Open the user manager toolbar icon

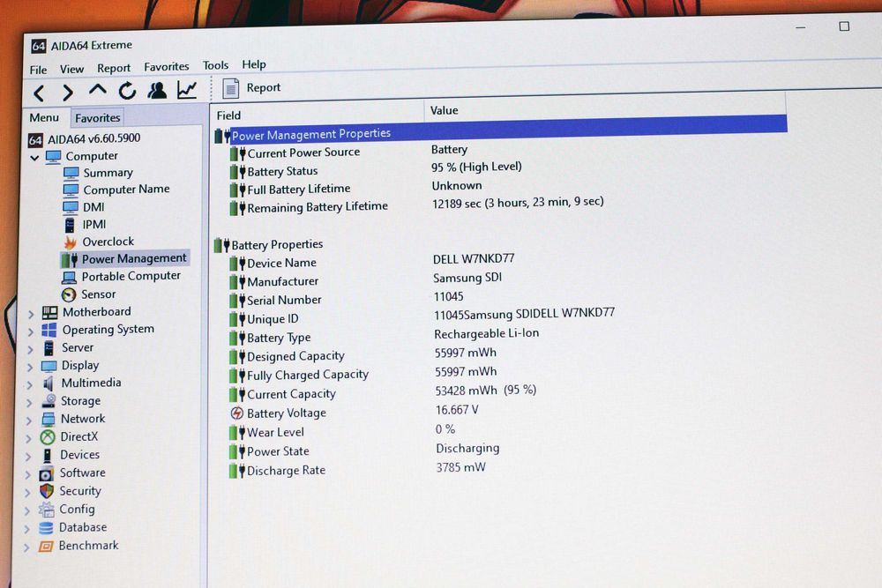157,90
